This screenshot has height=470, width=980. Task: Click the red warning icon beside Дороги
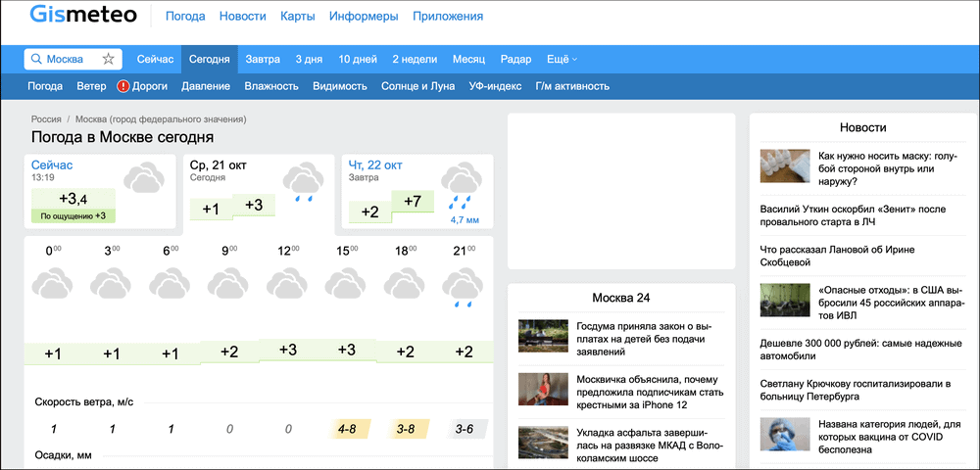pos(123,86)
